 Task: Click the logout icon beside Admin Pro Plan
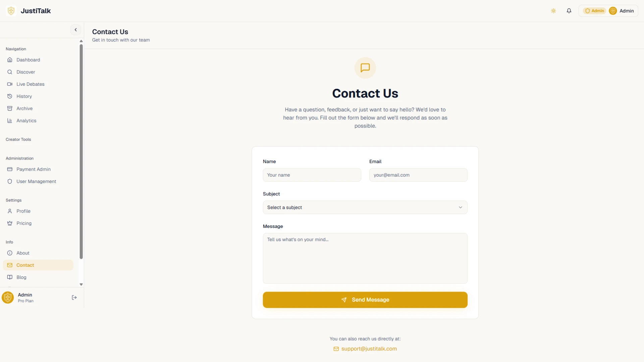click(74, 298)
